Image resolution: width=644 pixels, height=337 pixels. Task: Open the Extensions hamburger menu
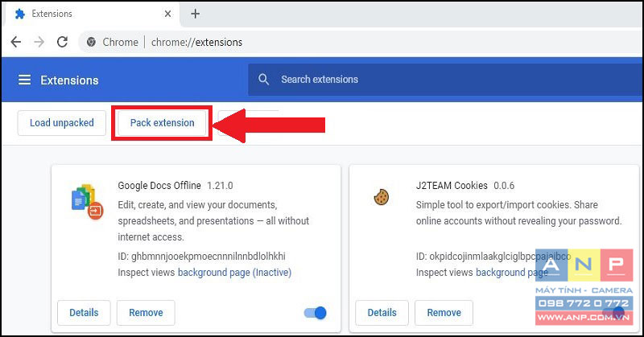coord(25,80)
